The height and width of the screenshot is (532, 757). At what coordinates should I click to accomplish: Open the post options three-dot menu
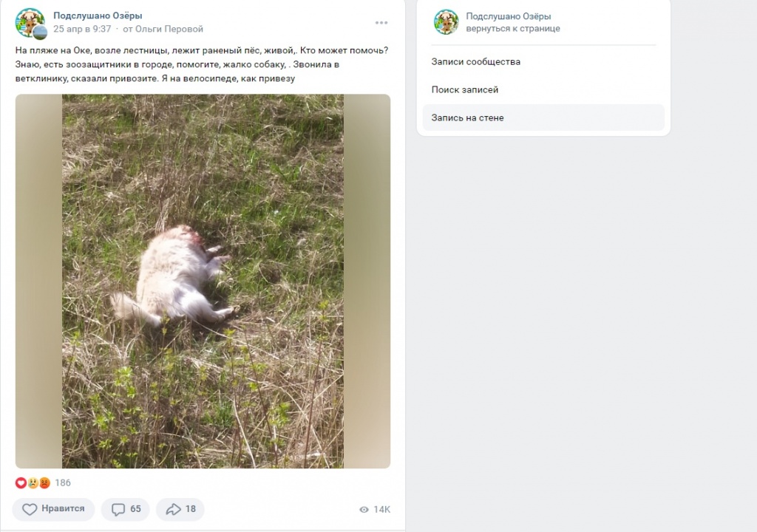coord(381,22)
